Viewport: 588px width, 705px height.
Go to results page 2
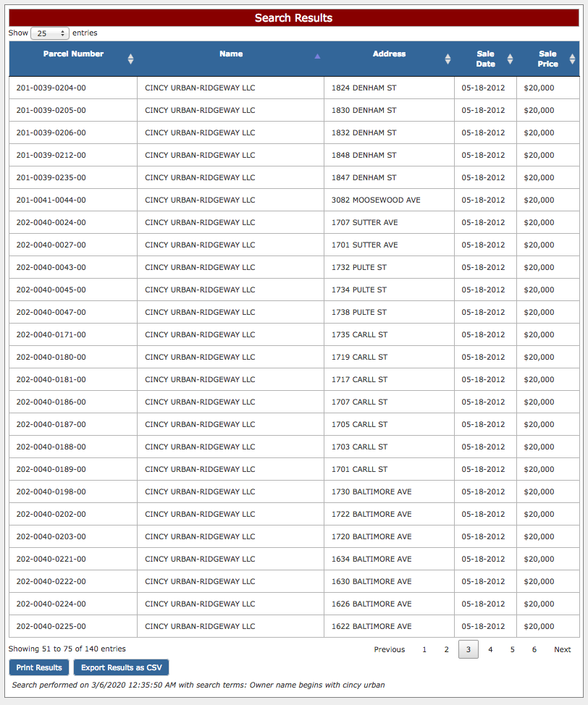(x=446, y=649)
